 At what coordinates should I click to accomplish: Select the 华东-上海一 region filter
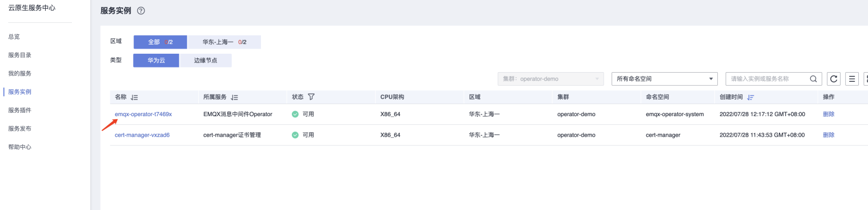point(224,42)
